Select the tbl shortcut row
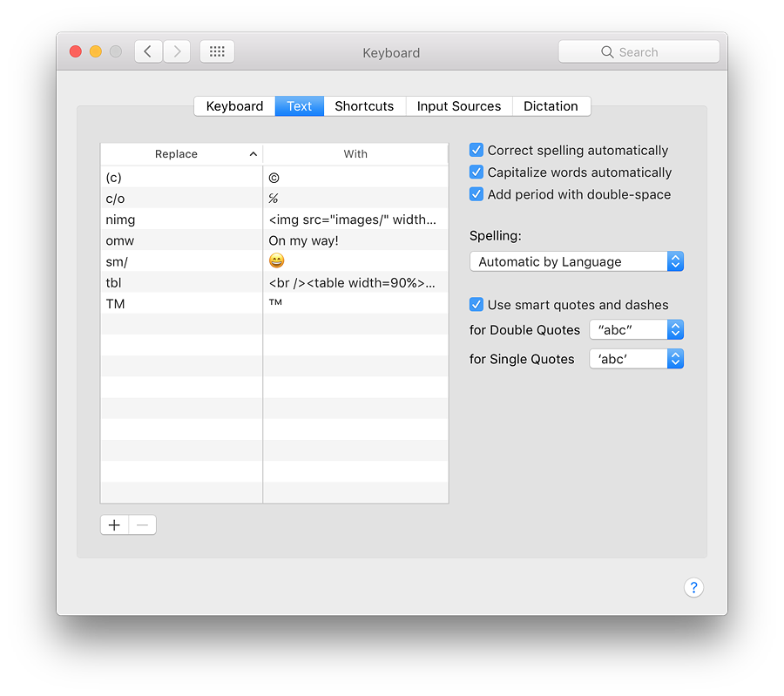The height and width of the screenshot is (696, 784). 274,282
